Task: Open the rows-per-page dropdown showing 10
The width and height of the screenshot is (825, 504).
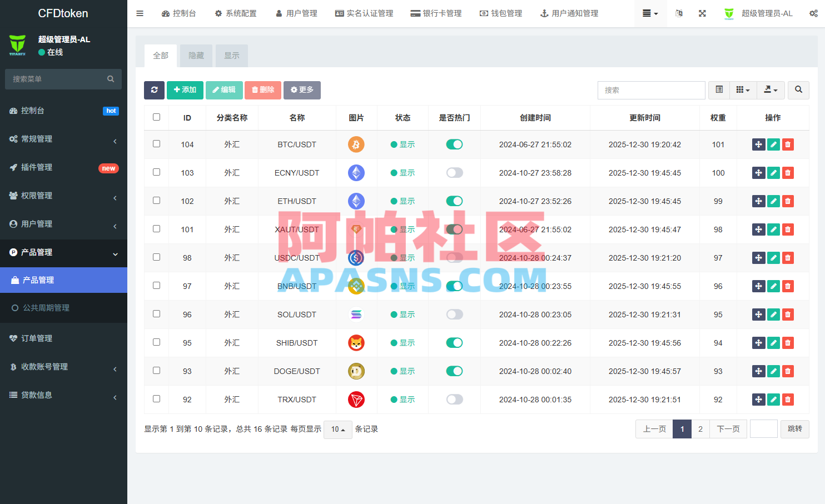Action: (337, 430)
